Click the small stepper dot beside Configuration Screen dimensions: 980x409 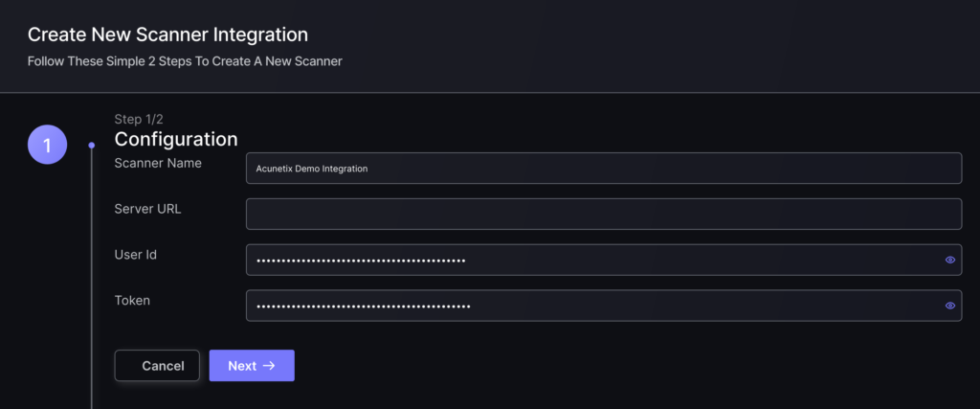click(x=92, y=146)
